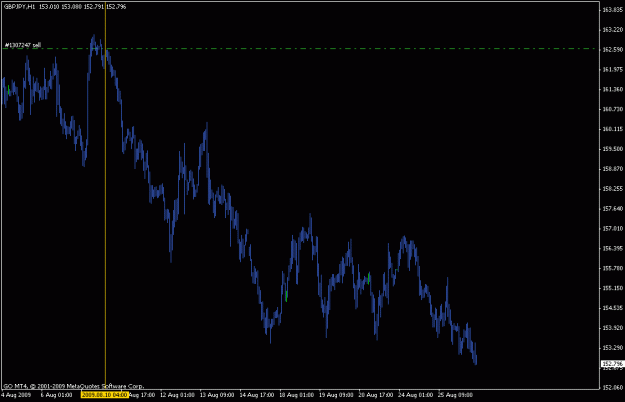The height and width of the screenshot is (402, 625).
Task: Select the #1307247 sell order label
Action: coord(23,45)
